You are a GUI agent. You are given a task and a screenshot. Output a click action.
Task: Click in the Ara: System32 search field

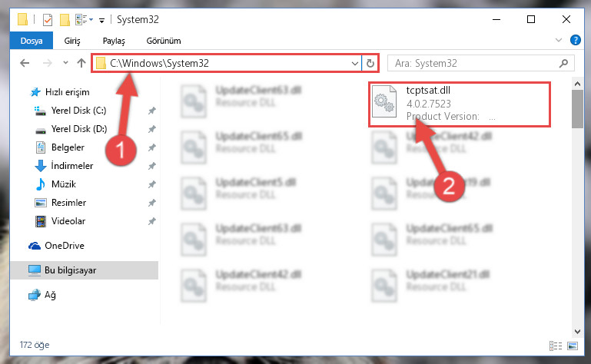pyautogui.click(x=476, y=63)
